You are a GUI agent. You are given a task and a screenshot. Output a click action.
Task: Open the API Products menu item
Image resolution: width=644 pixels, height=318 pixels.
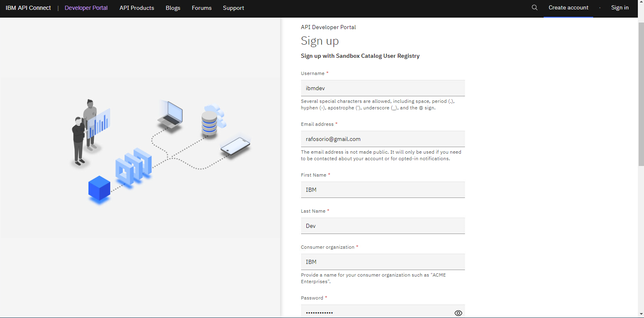click(137, 8)
